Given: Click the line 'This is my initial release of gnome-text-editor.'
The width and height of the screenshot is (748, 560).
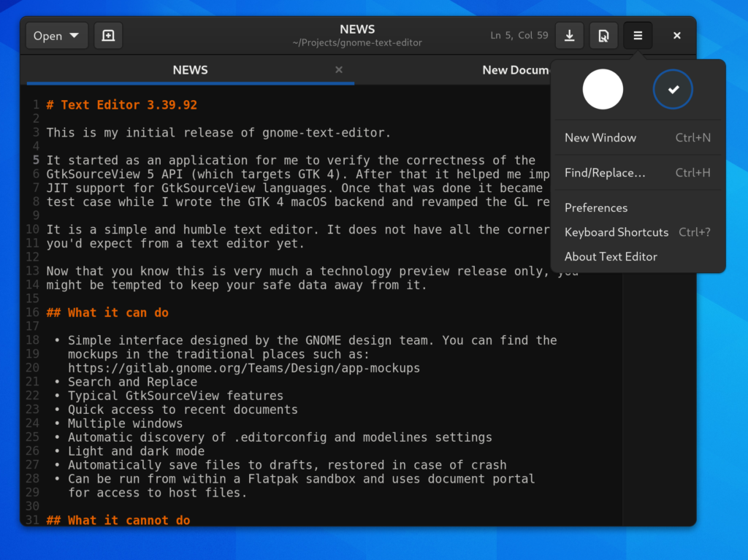Looking at the screenshot, I should point(218,133).
